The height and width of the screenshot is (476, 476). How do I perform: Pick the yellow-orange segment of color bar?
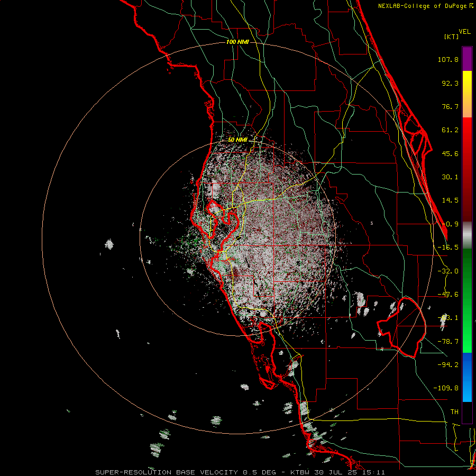(x=467, y=94)
